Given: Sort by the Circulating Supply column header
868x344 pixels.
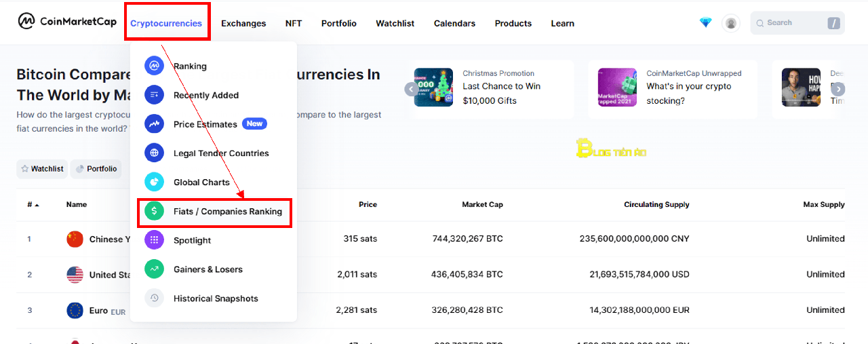Looking at the screenshot, I should (x=656, y=205).
